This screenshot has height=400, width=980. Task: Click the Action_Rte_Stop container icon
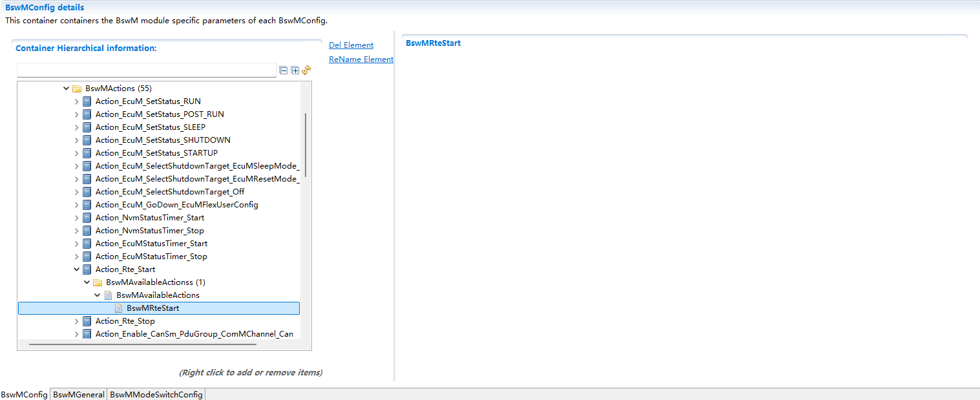tap(87, 321)
